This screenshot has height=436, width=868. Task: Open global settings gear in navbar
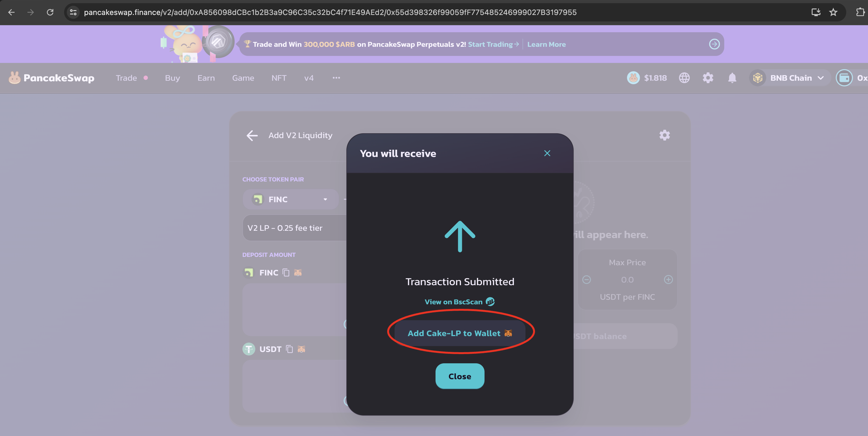tap(708, 78)
